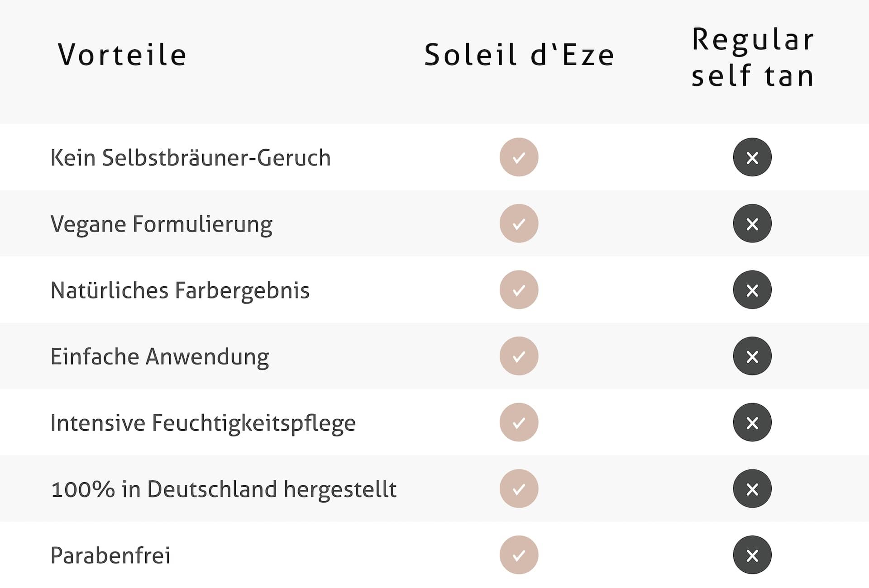869x588 pixels.
Task: Click the Vegane Formulierung row label
Action: (x=161, y=224)
